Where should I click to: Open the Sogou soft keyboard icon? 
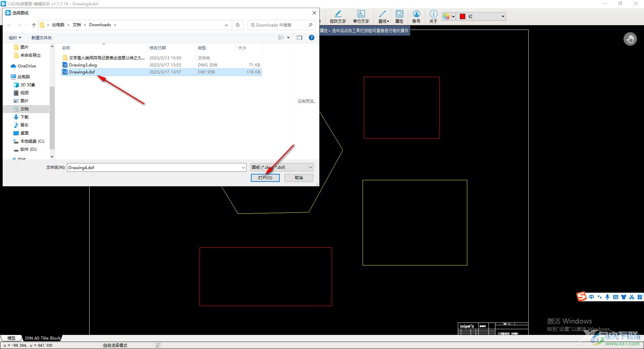coord(615,297)
